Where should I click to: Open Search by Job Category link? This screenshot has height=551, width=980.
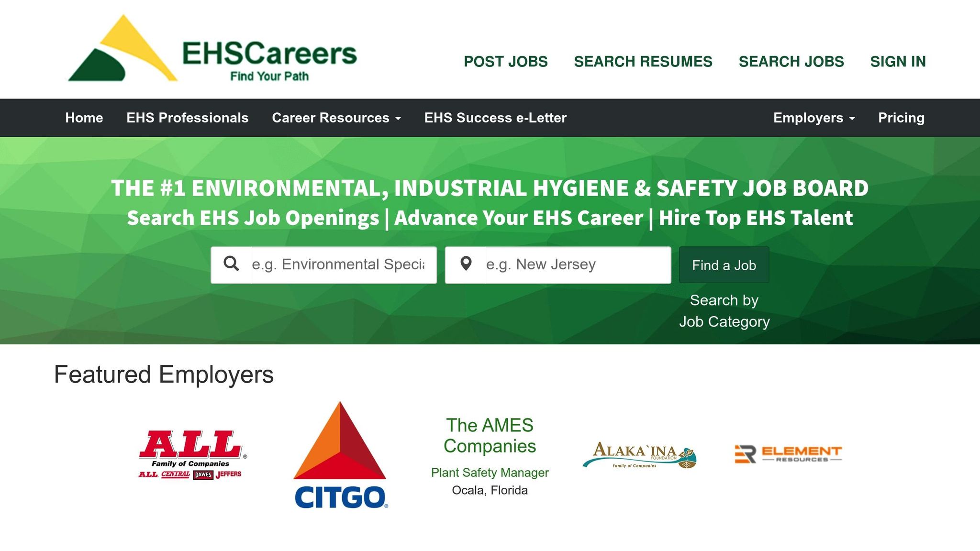(724, 311)
